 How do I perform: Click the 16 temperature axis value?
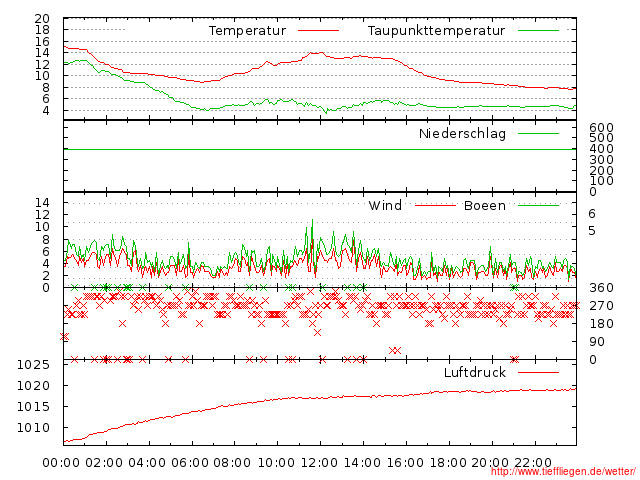coord(42,42)
